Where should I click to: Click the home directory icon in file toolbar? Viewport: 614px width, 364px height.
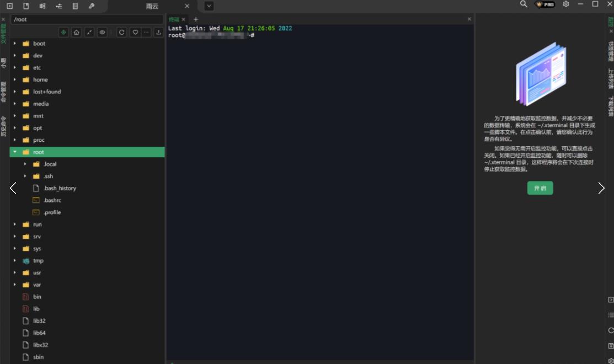76,33
